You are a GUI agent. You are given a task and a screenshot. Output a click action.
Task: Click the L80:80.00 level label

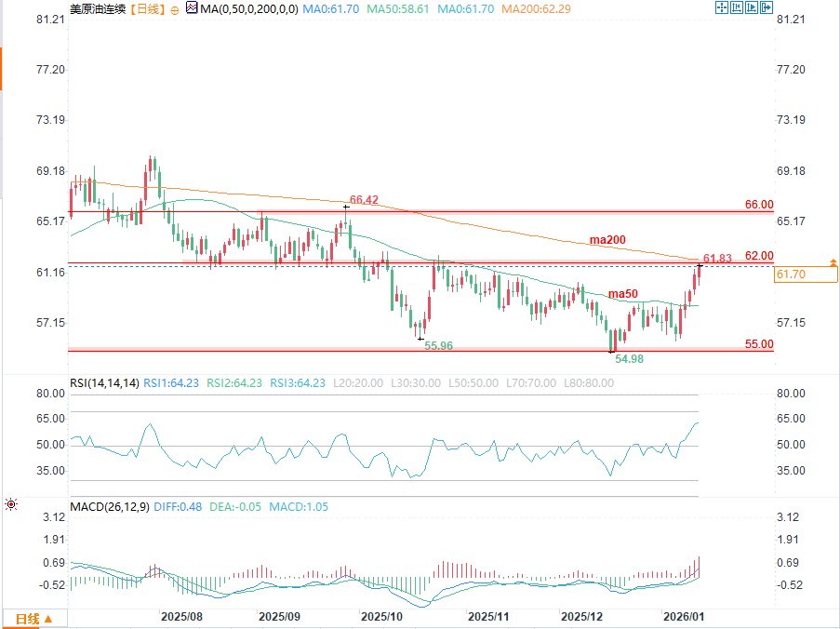(589, 383)
